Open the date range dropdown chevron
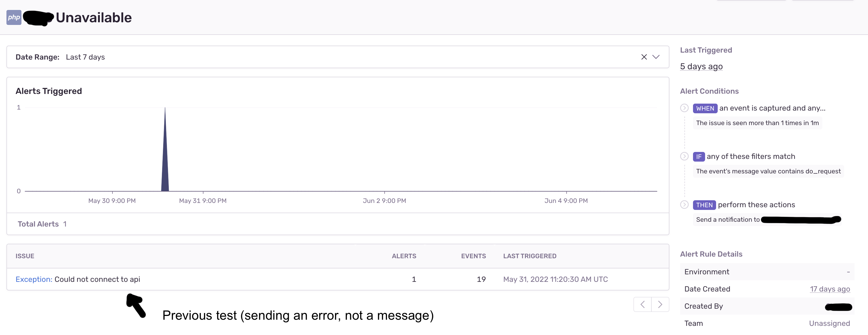Image resolution: width=868 pixels, height=335 pixels. coord(657,57)
